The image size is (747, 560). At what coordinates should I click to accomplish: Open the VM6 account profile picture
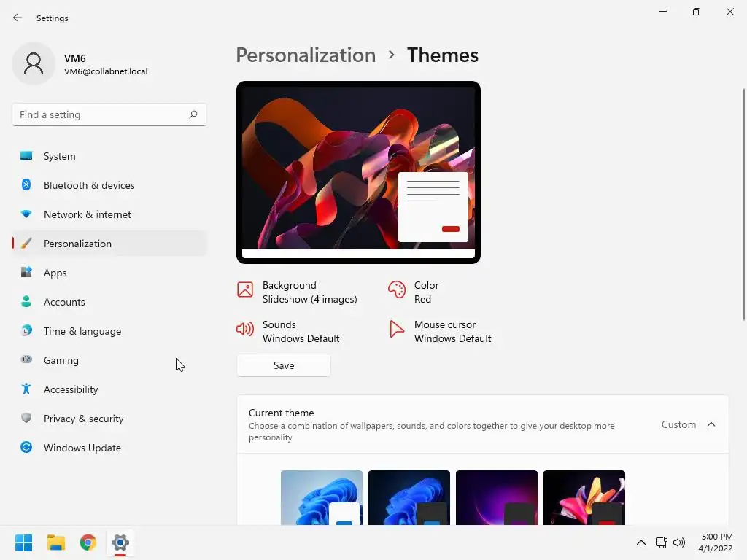[34, 64]
